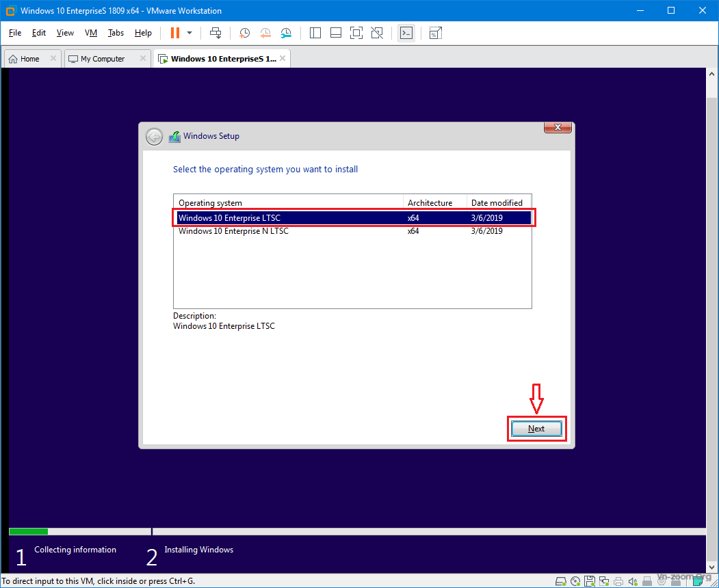Image resolution: width=719 pixels, height=588 pixels.
Task: Open the Edit menu
Action: [38, 33]
